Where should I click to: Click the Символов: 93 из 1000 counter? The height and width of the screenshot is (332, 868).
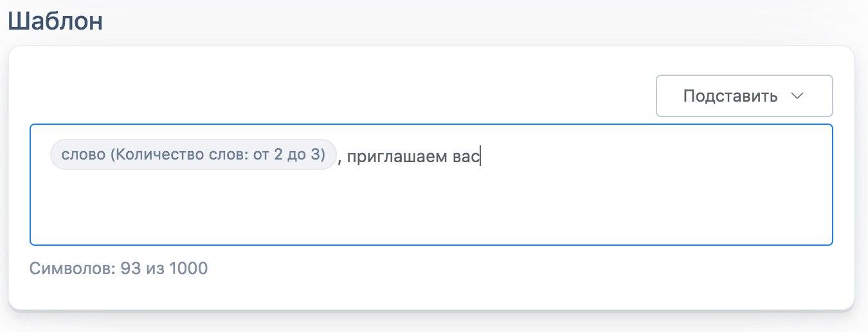[119, 268]
